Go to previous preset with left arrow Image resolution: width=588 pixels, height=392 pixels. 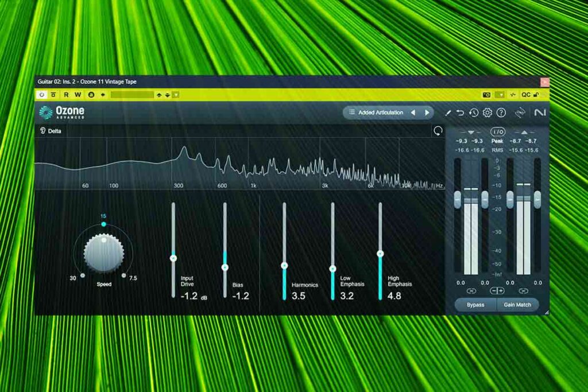click(413, 112)
